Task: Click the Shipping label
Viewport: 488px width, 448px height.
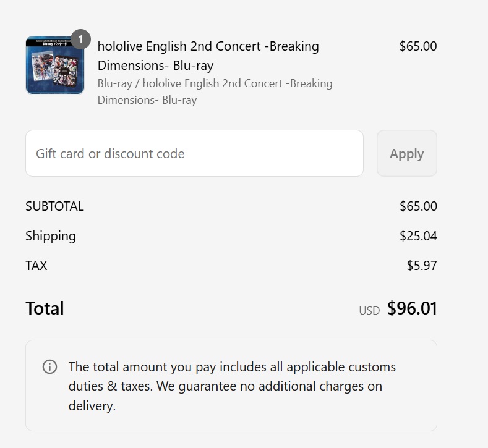Action: (x=51, y=236)
